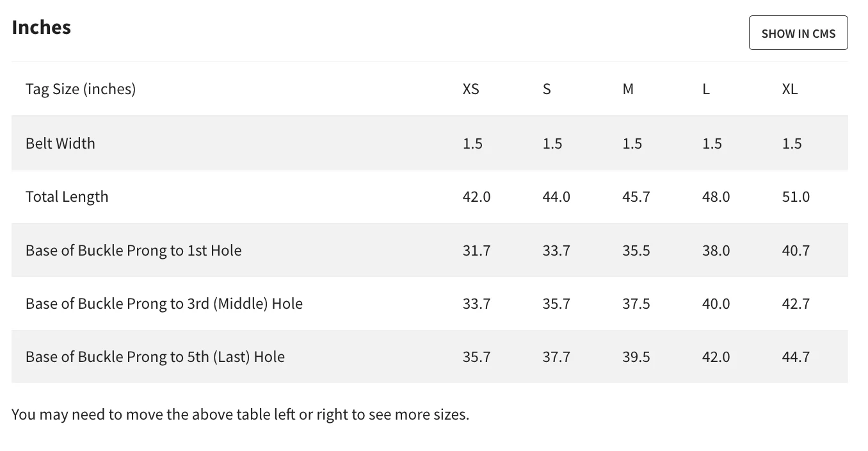
Task: Click Base of Buckle Prong to 1st Hole
Action: tap(134, 250)
